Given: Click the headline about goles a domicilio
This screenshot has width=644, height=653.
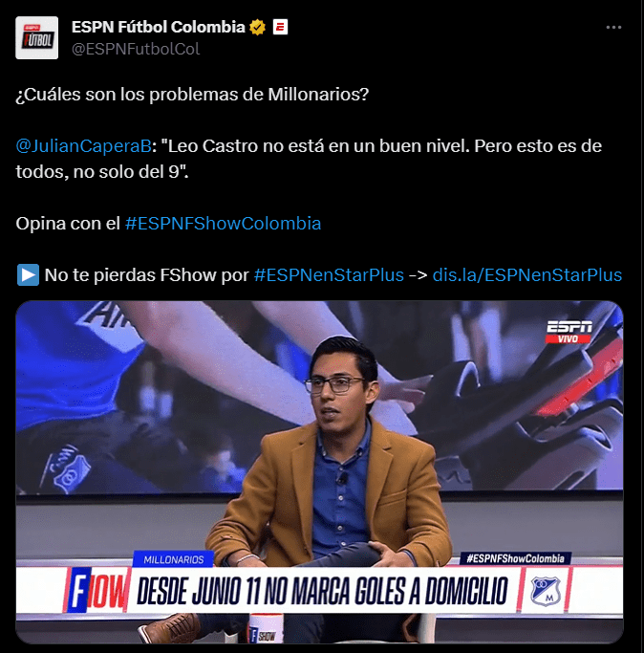Looking at the screenshot, I should coord(323,591).
